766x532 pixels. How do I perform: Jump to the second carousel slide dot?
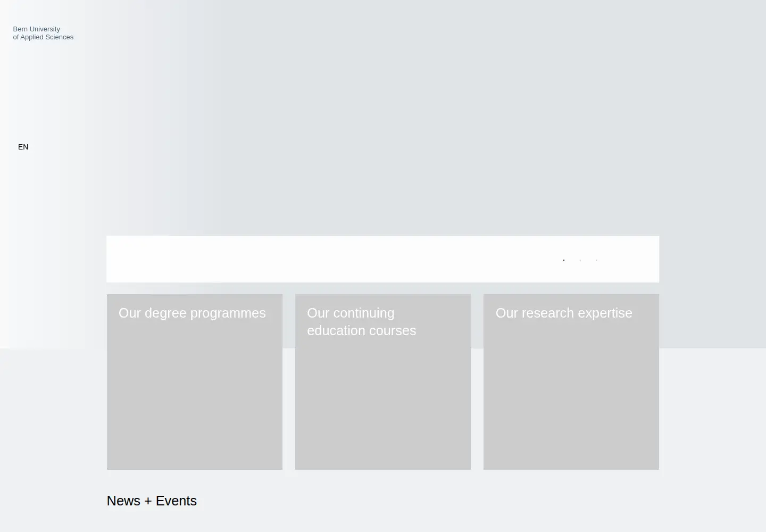click(x=580, y=260)
